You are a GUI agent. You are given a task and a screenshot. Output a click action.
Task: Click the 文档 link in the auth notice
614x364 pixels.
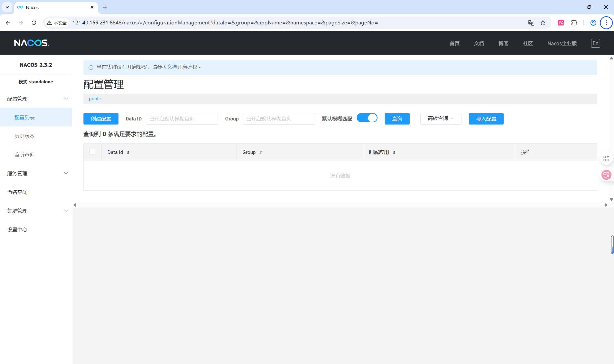point(172,67)
